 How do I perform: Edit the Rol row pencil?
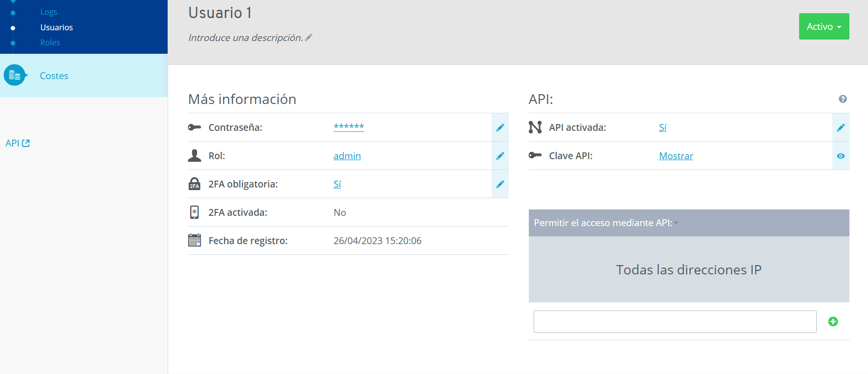coord(500,156)
